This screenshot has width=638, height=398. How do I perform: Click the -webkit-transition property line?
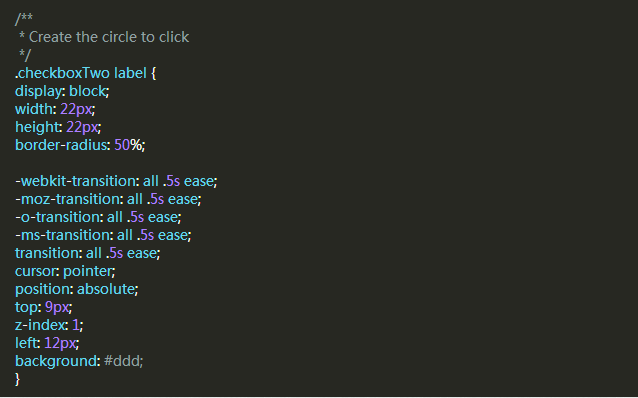[x=116, y=181]
